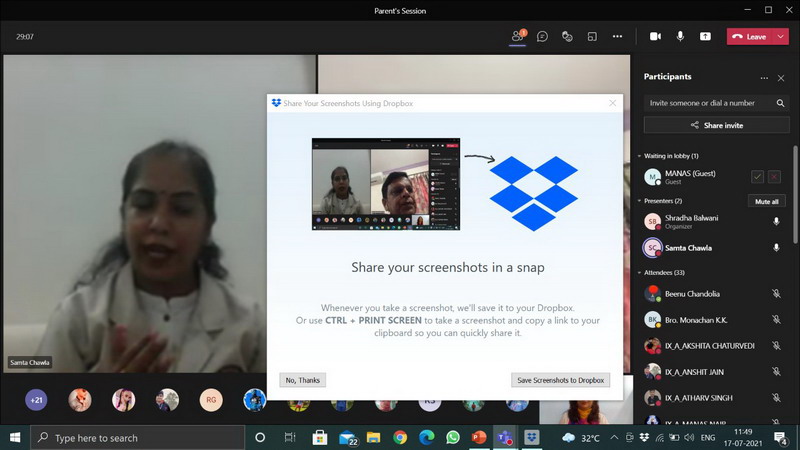
Task: Open File Explorer from taskbar
Action: tap(373, 437)
